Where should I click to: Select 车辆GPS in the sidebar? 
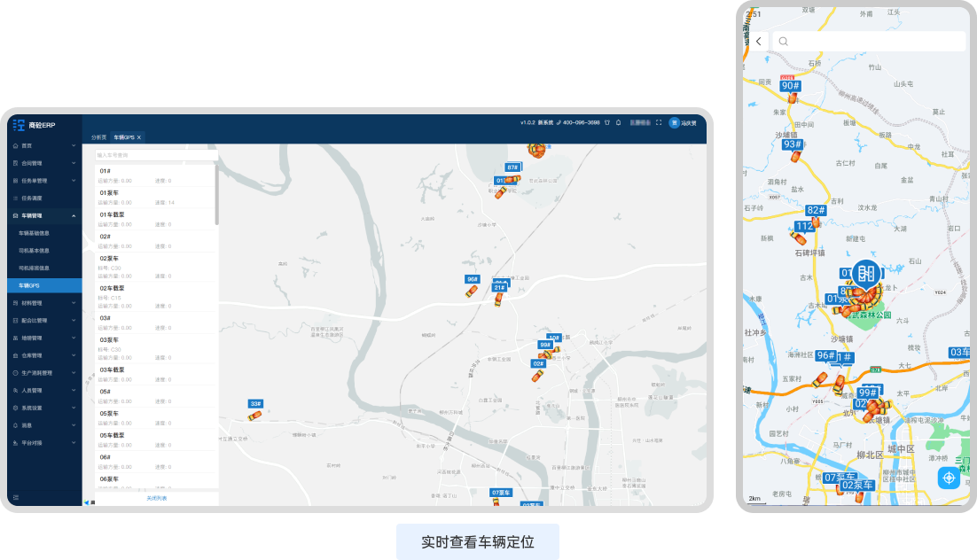[44, 285]
